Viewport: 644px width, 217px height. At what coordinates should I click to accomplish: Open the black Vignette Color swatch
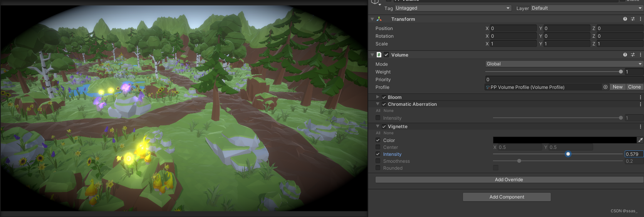[x=565, y=140]
